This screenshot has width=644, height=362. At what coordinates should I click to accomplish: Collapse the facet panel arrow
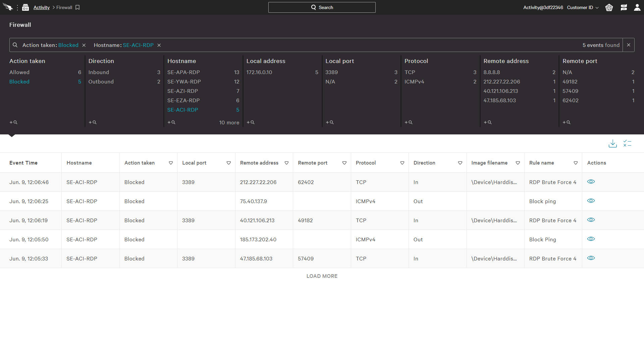12,136
